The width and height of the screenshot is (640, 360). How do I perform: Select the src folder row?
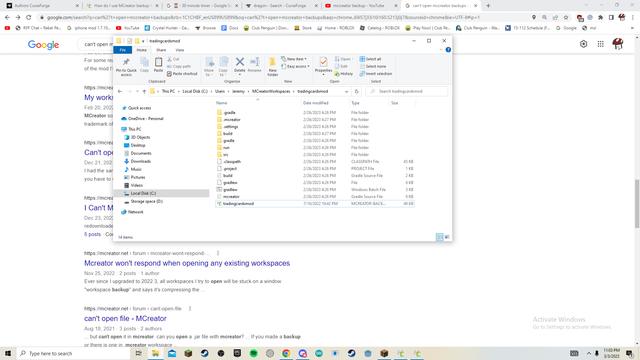coord(315,155)
